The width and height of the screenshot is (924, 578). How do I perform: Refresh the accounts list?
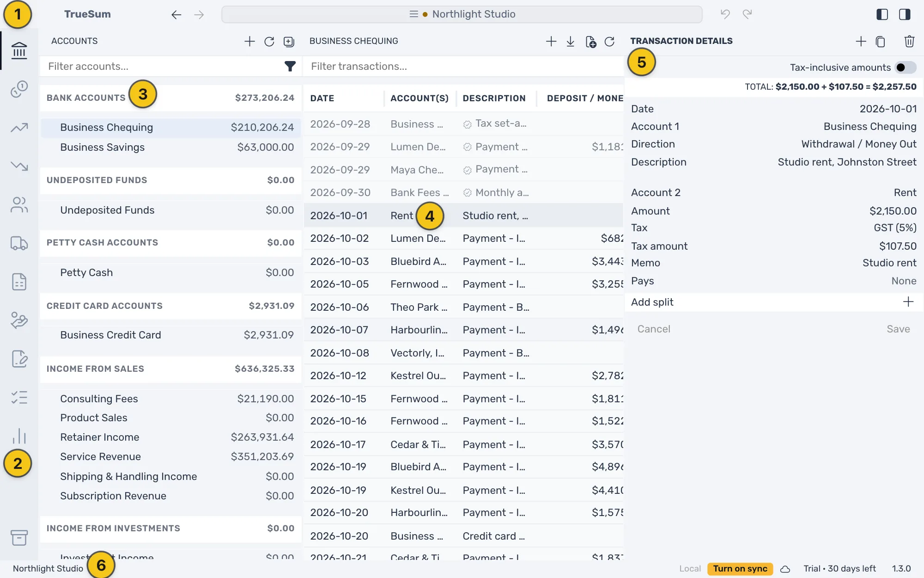(x=269, y=41)
